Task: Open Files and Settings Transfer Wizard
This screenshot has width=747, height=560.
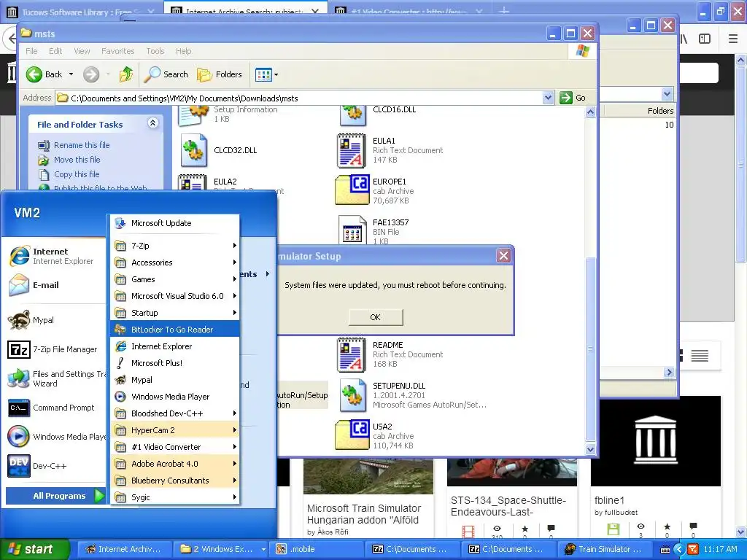Action: pyautogui.click(x=55, y=378)
